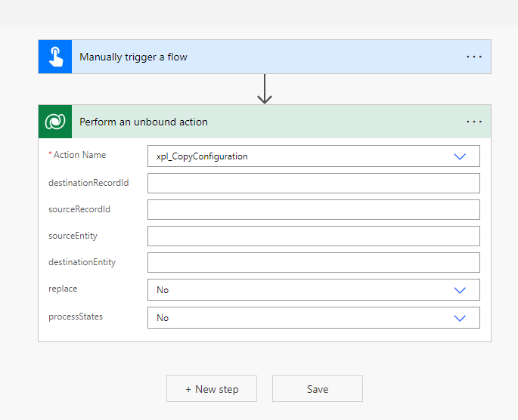518x420 pixels.
Task: Open ellipsis menu on Manually trigger a flow
Action: pyautogui.click(x=473, y=57)
